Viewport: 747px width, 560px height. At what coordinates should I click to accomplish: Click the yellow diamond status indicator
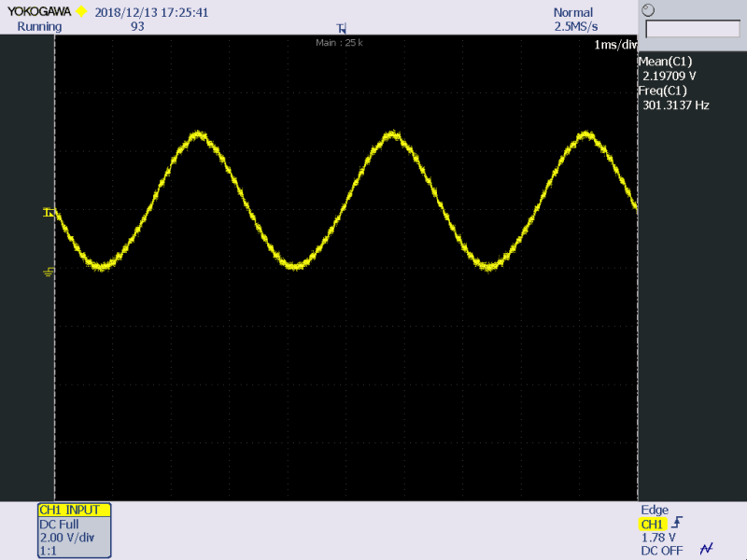(x=79, y=11)
